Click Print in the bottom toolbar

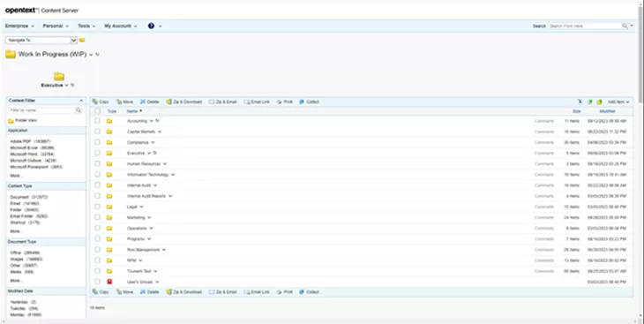(x=285, y=292)
